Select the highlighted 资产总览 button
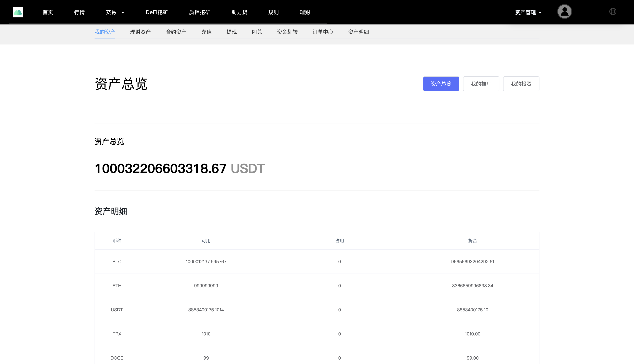 tap(441, 84)
